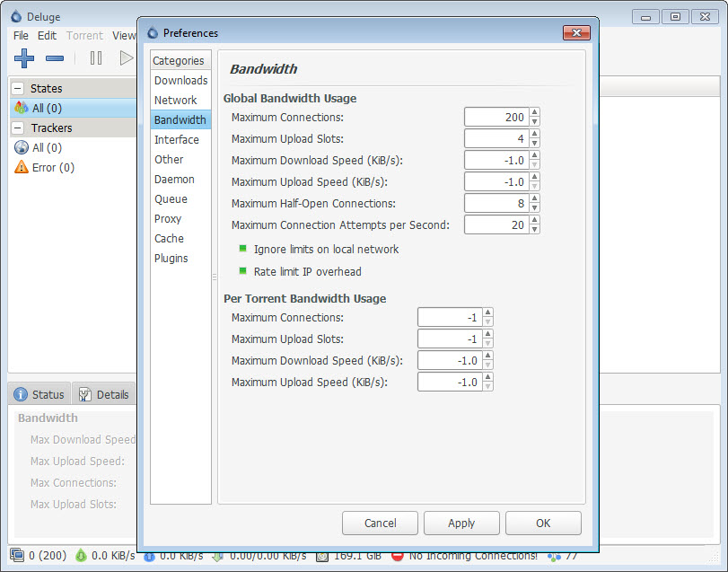This screenshot has height=572, width=728.
Task: Increase global Maximum Download Speed up arrow
Action: (x=534, y=155)
